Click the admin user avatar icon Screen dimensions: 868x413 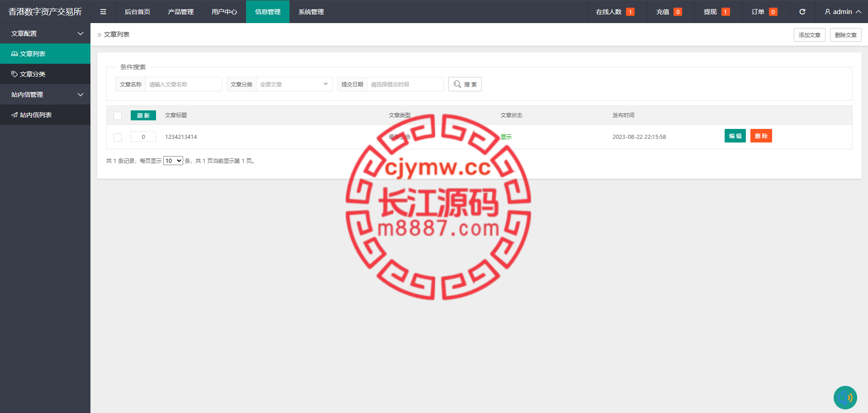pos(827,12)
